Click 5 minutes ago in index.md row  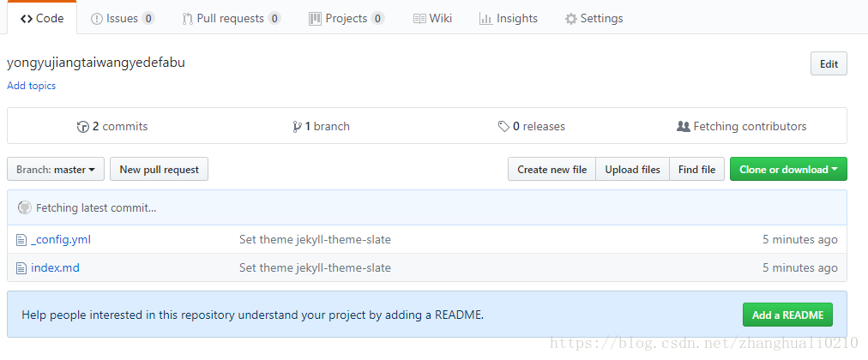(800, 267)
